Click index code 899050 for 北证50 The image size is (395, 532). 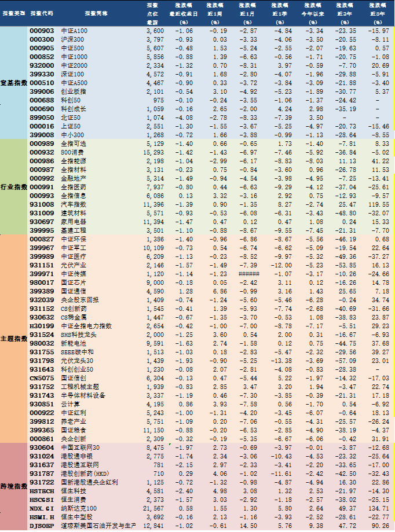[42, 118]
